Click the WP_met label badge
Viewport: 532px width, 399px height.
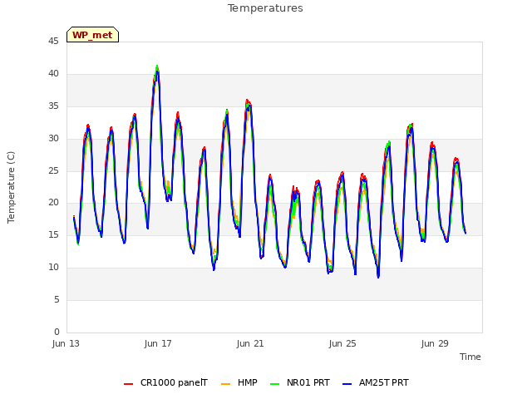pyautogui.click(x=92, y=35)
